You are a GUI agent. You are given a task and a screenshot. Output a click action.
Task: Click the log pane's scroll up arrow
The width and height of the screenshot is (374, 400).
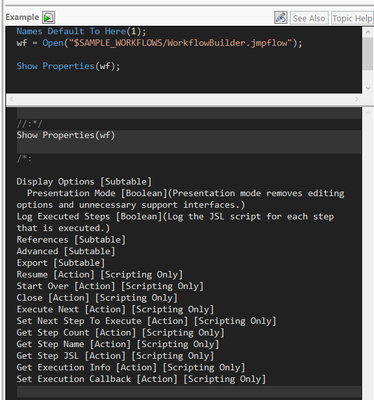point(368,113)
